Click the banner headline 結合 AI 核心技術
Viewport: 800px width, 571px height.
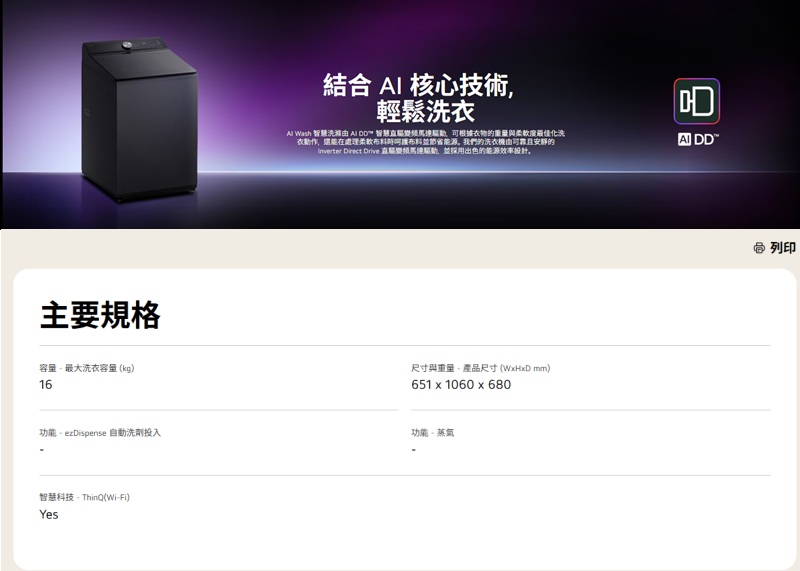point(418,85)
